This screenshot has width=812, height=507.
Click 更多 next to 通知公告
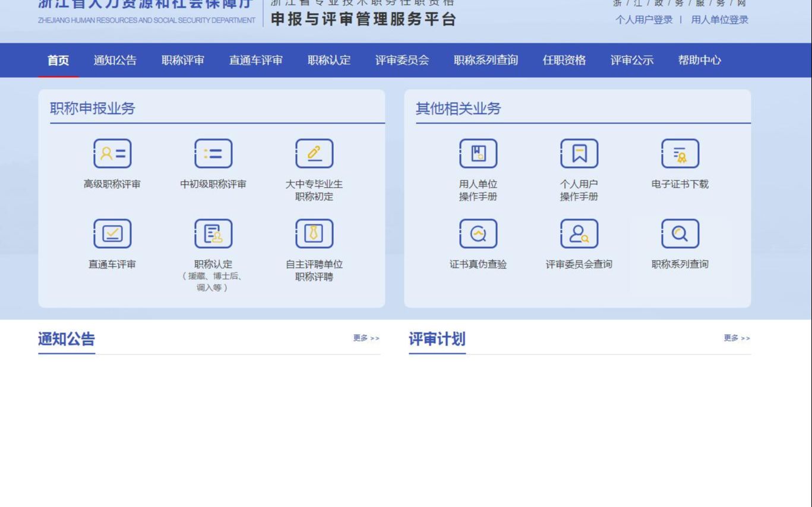[x=366, y=338]
